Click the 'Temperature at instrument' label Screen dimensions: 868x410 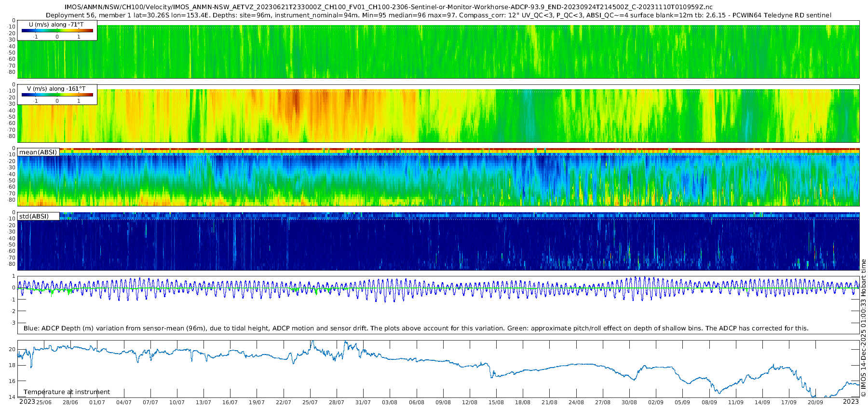coord(67,392)
